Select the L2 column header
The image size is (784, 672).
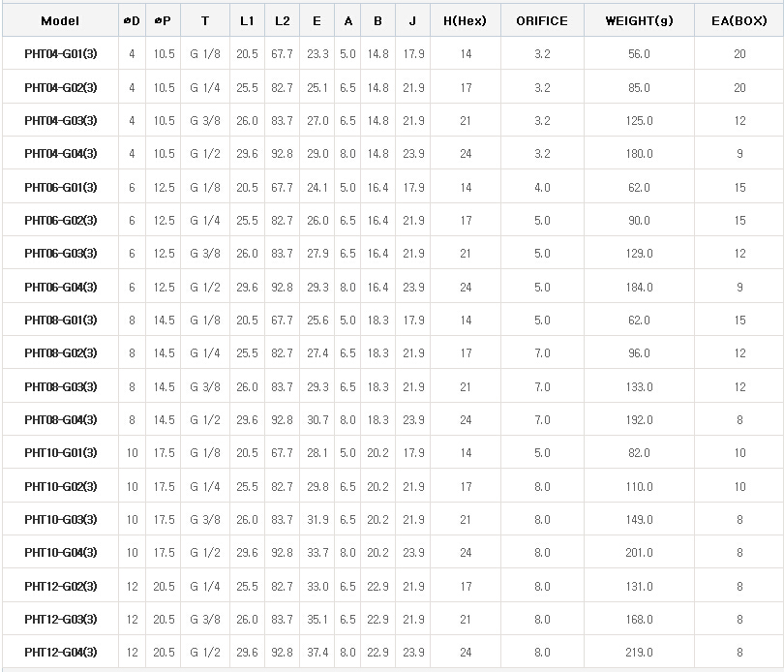coord(282,20)
